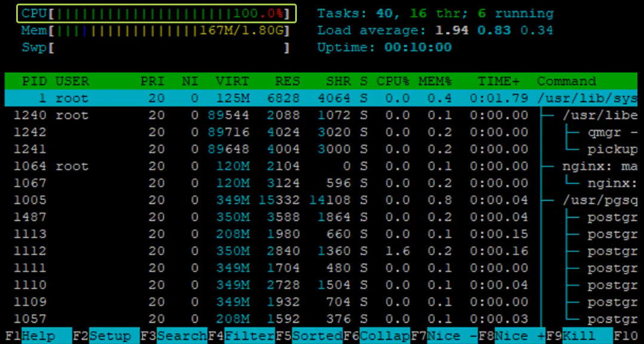Sort by TIME+ column header
The width and height of the screenshot is (644, 344).
point(499,81)
